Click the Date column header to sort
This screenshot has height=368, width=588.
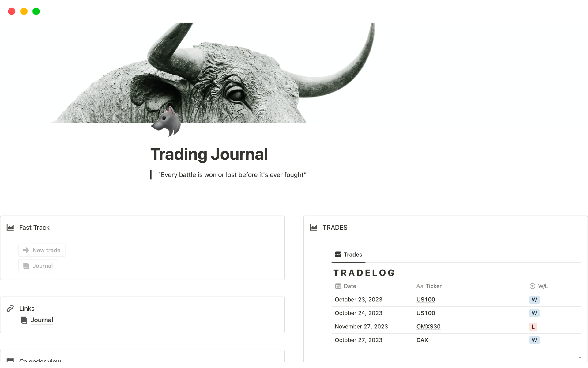click(349, 286)
